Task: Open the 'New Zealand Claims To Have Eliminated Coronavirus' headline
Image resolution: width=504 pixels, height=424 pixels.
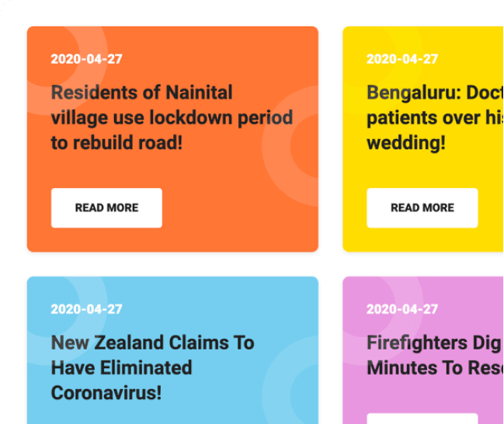Action: click(x=153, y=367)
